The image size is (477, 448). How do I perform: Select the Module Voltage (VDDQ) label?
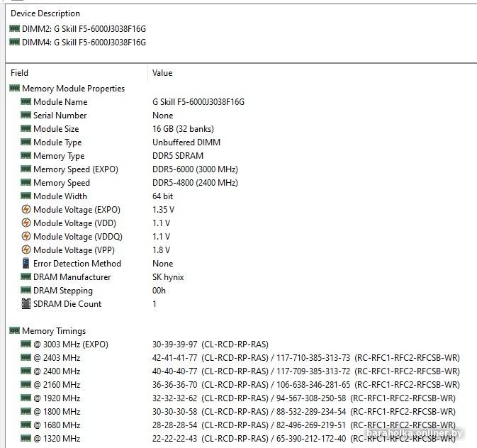78,237
